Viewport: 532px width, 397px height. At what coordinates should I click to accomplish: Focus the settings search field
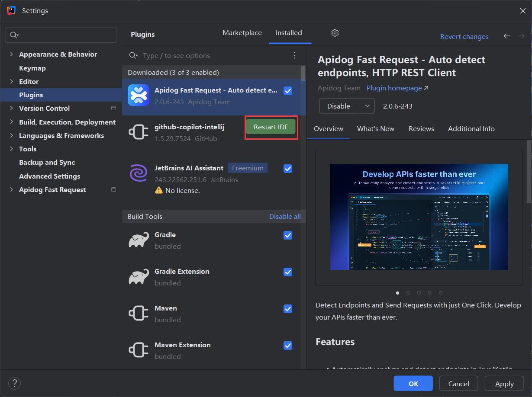pyautogui.click(x=61, y=35)
